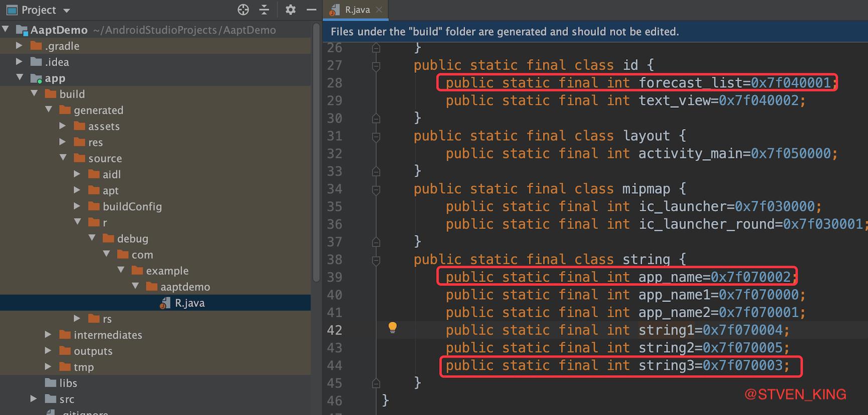Click on ic_launcher_round identifier
Image resolution: width=868 pixels, height=415 pixels.
pyautogui.click(x=706, y=224)
